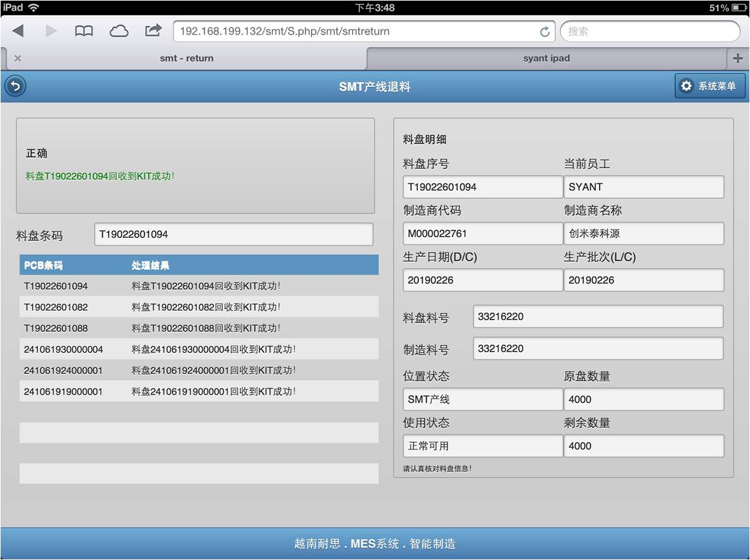Focus the URL address bar
750x560 pixels.
(x=356, y=31)
